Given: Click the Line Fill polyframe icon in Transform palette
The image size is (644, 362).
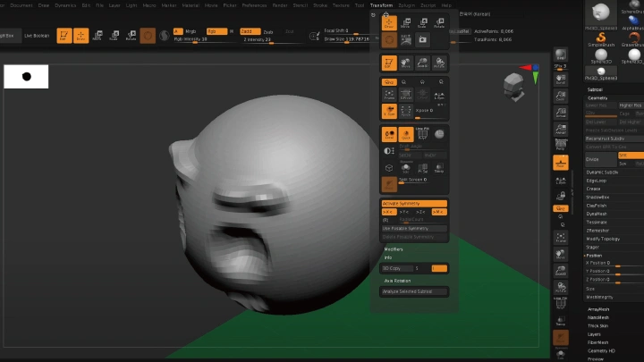Looking at the screenshot, I should pyautogui.click(x=422, y=134).
